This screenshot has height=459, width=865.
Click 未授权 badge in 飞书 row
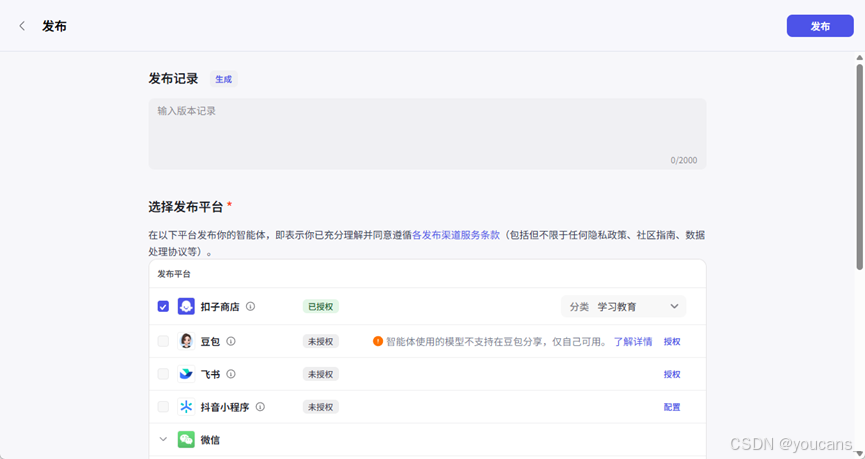(x=321, y=374)
